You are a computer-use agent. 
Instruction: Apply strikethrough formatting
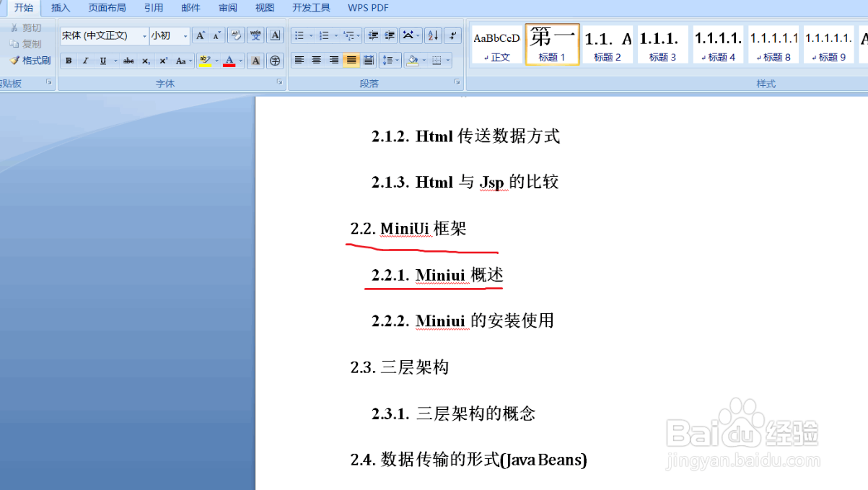128,61
